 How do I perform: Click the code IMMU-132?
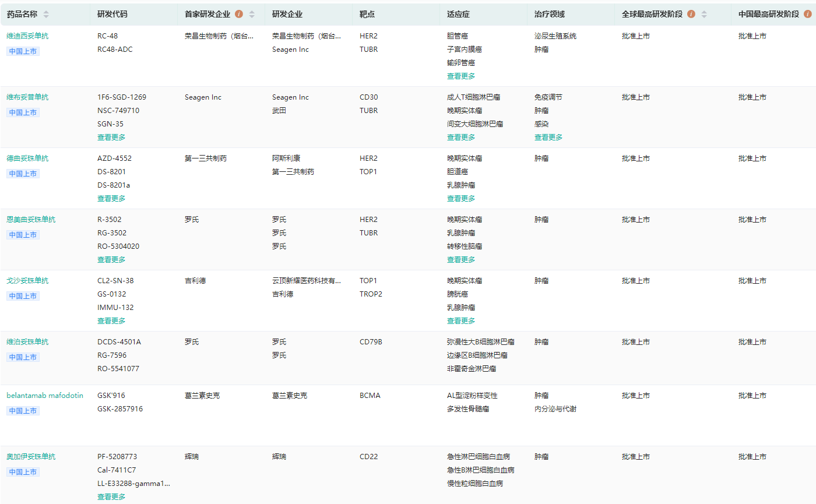click(115, 308)
